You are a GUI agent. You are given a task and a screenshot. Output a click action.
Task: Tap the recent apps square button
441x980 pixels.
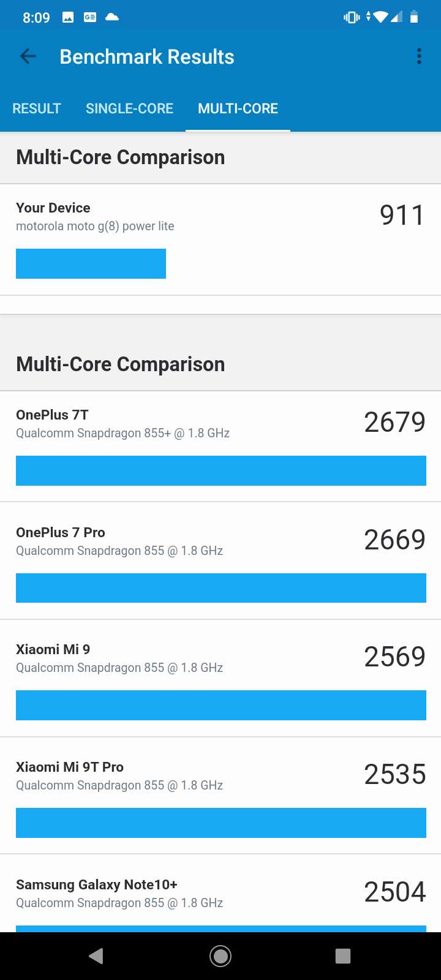(x=343, y=956)
